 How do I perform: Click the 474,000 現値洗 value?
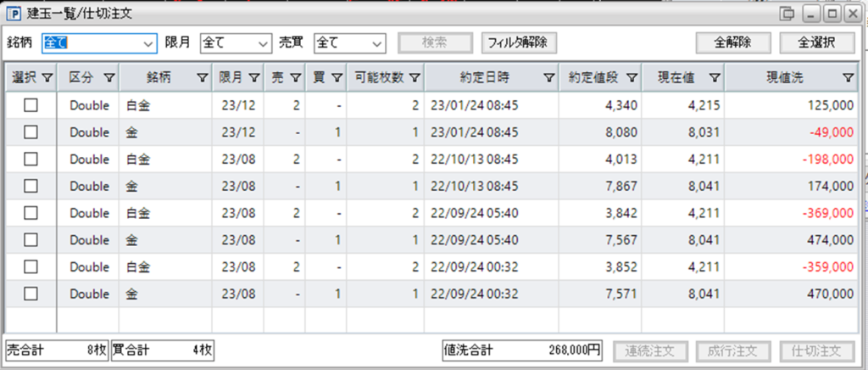pos(830,240)
